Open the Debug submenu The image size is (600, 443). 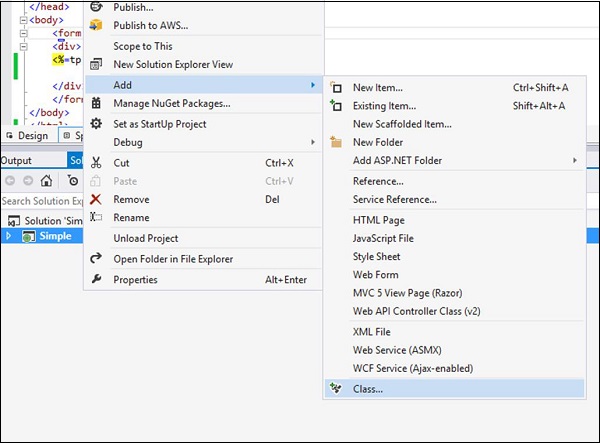[128, 142]
